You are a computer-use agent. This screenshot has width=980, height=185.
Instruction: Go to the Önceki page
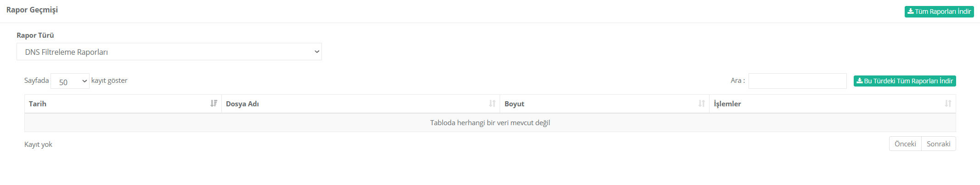click(x=905, y=144)
